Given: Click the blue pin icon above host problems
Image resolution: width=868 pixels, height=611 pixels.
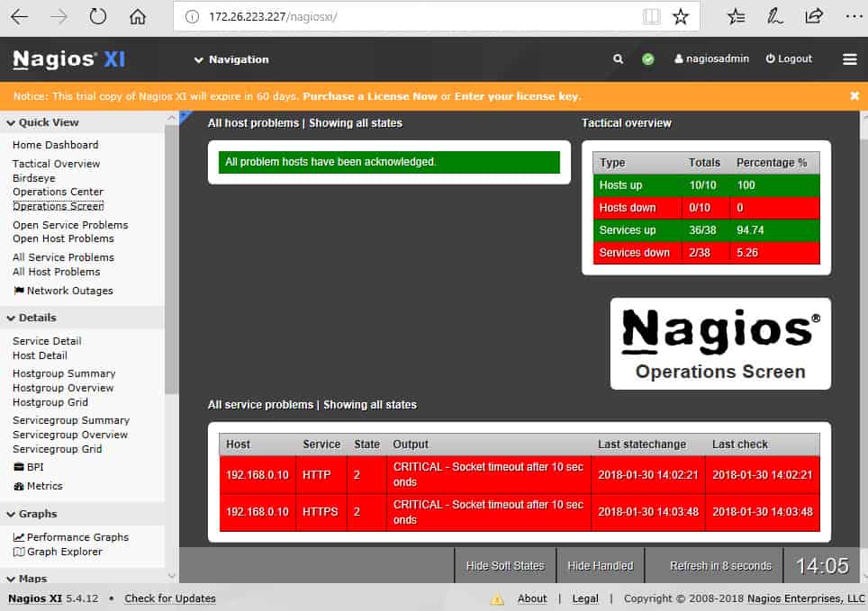Looking at the screenshot, I should click(x=186, y=115).
